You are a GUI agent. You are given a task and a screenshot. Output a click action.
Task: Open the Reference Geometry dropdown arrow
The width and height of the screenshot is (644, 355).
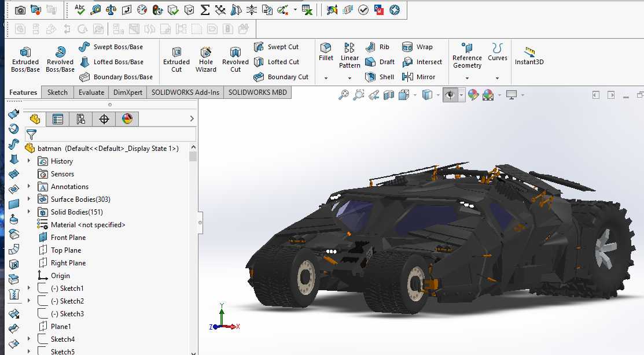click(x=467, y=78)
